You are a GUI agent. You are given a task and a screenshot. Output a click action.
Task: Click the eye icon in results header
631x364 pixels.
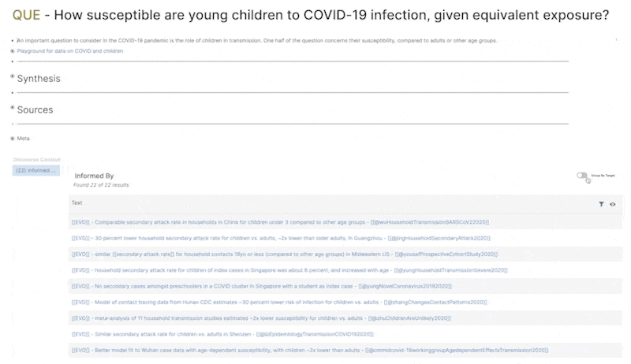pyautogui.click(x=613, y=204)
